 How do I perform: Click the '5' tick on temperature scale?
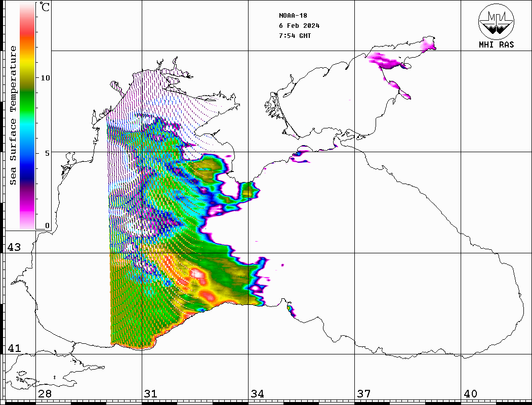(x=47, y=153)
